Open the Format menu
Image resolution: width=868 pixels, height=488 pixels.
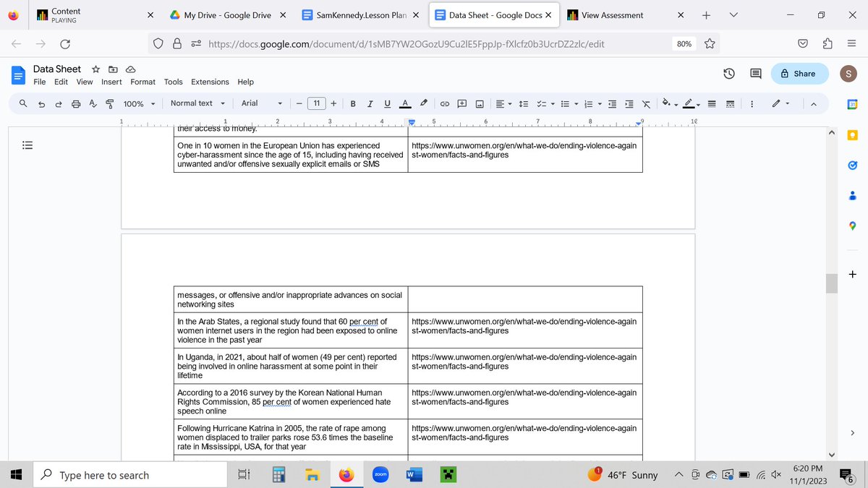pos(142,82)
